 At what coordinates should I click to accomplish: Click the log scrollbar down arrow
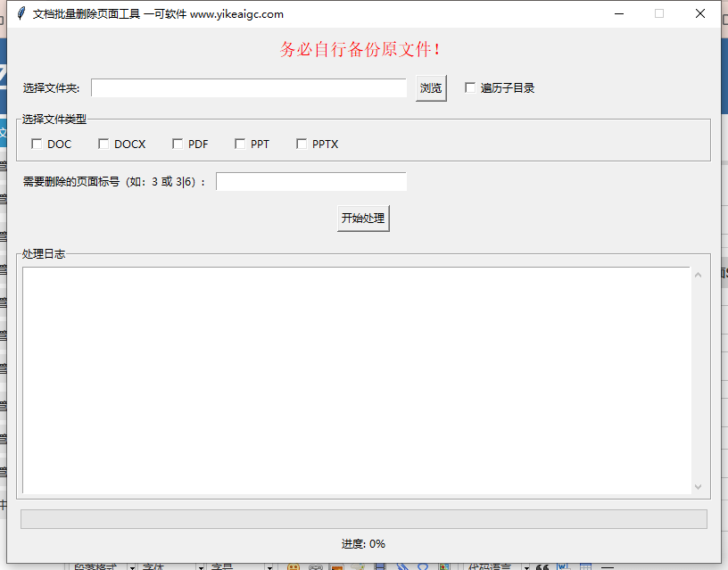click(698, 486)
